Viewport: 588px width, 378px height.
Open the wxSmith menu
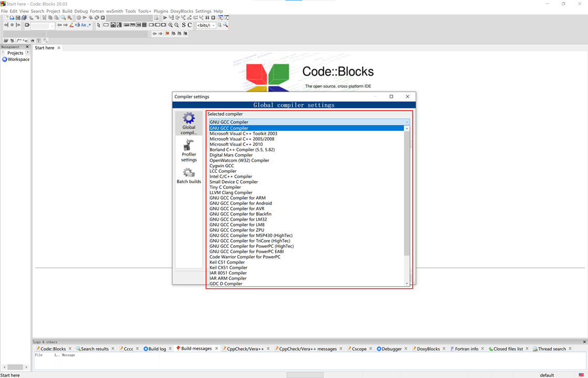point(114,11)
